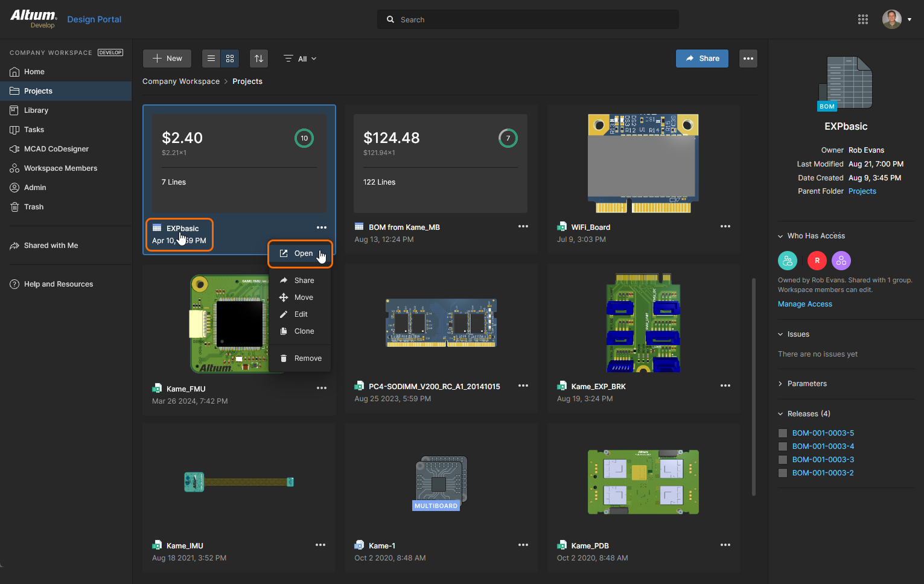
Task: Choose Remove in the context menu
Action: pos(300,358)
